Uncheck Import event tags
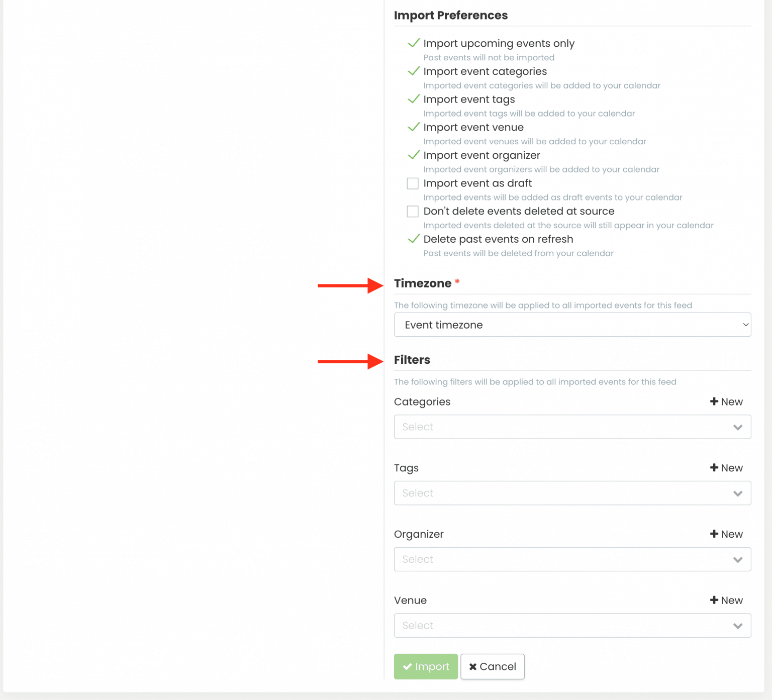Viewport: 772px width, 700px height. [413, 99]
